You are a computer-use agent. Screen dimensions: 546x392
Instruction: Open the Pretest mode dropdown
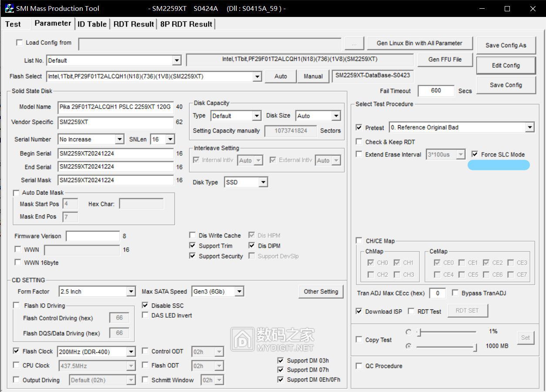pyautogui.click(x=529, y=128)
